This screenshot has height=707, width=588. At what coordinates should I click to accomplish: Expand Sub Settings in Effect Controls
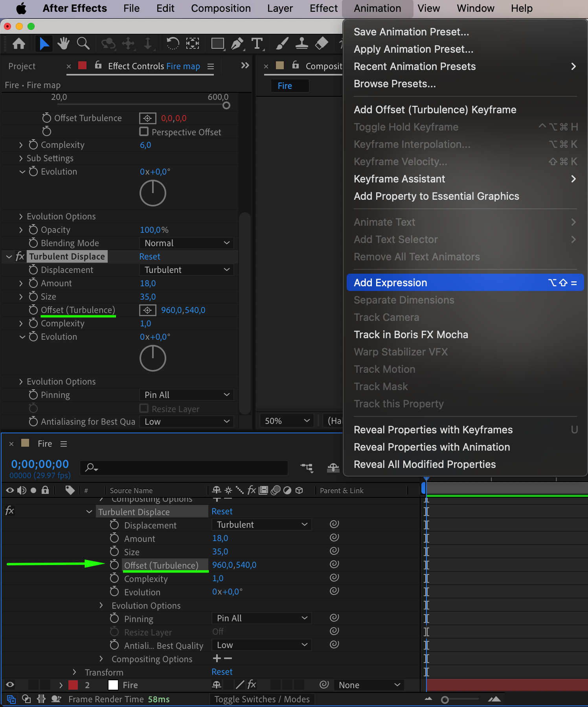(21, 158)
